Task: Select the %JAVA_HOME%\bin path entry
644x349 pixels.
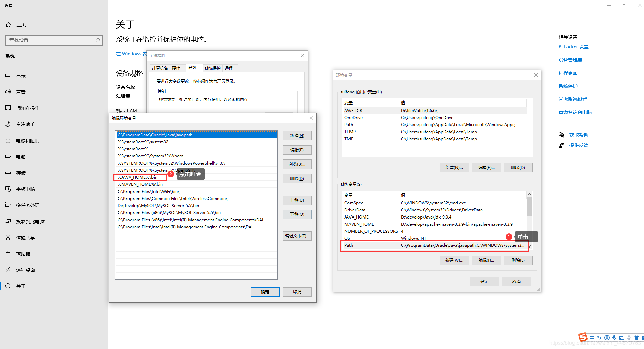Action: click(x=197, y=177)
